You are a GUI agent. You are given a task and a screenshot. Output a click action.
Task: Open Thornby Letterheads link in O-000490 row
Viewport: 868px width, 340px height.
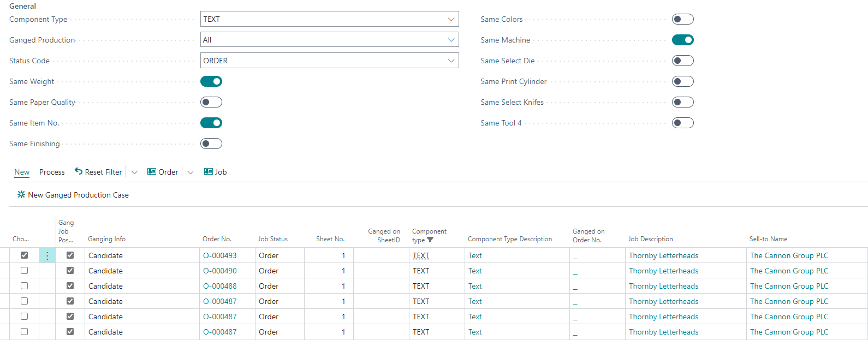(663, 271)
